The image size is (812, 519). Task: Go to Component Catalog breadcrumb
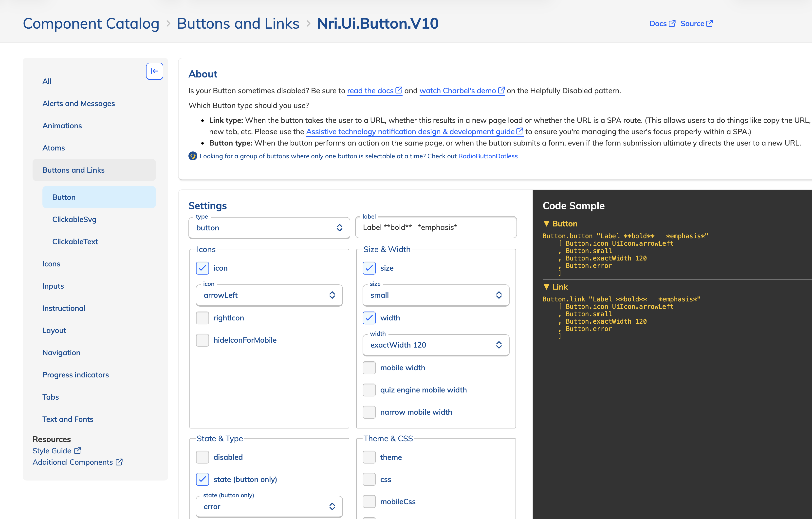91,24
